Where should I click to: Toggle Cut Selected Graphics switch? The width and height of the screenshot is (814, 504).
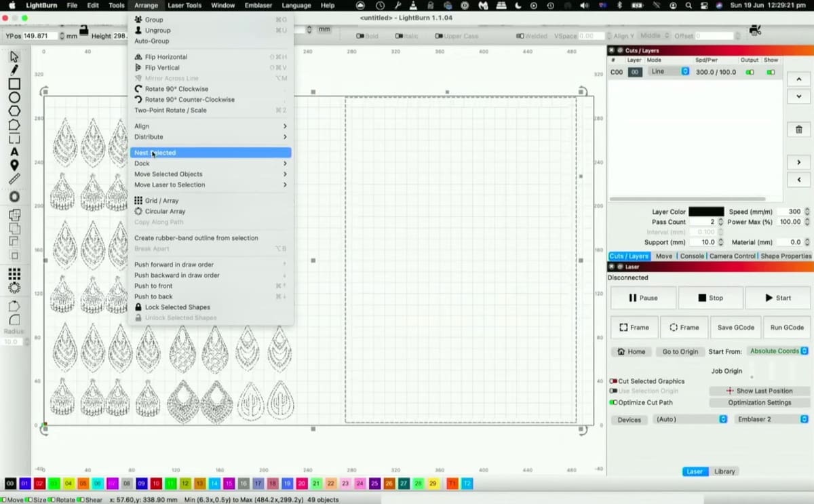tap(613, 381)
